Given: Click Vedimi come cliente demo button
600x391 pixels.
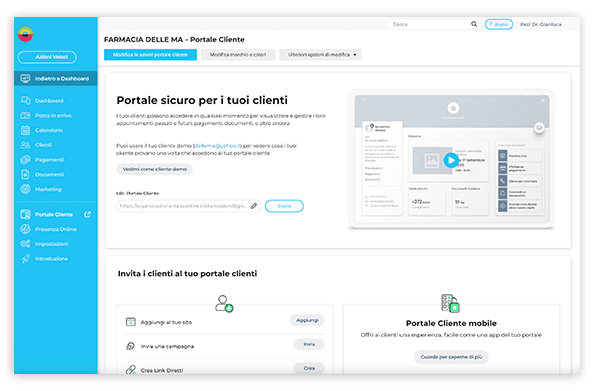Looking at the screenshot, I should click(x=155, y=169).
